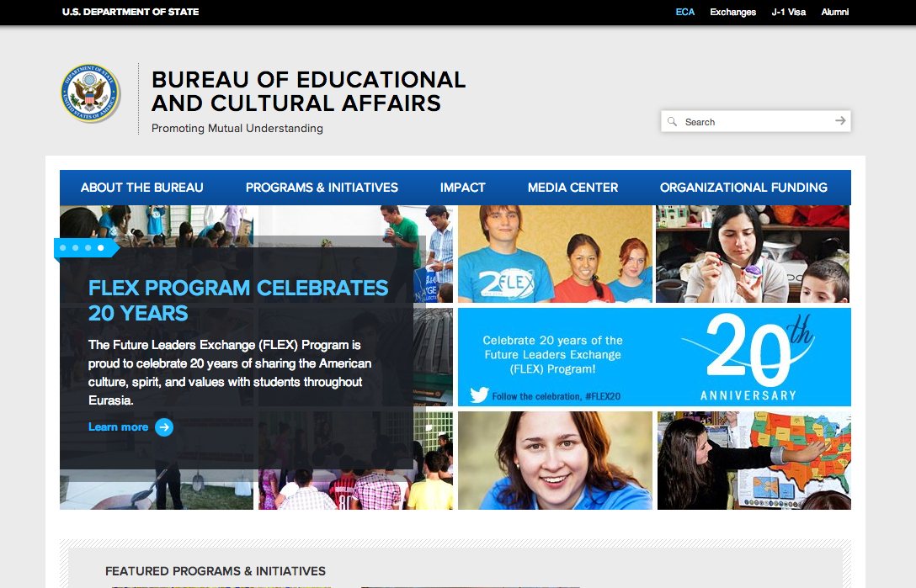This screenshot has height=588, width=916.
Task: Click the Learn more link
Action: coord(118,426)
